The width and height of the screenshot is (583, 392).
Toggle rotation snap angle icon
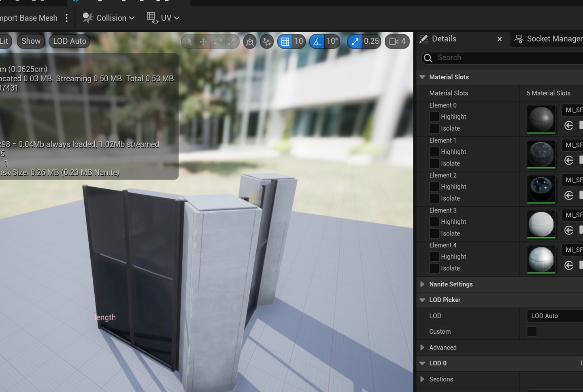(x=317, y=41)
